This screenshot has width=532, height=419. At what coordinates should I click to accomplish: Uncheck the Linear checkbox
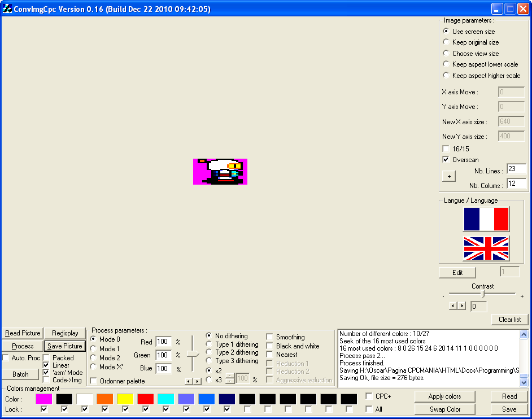click(x=46, y=365)
